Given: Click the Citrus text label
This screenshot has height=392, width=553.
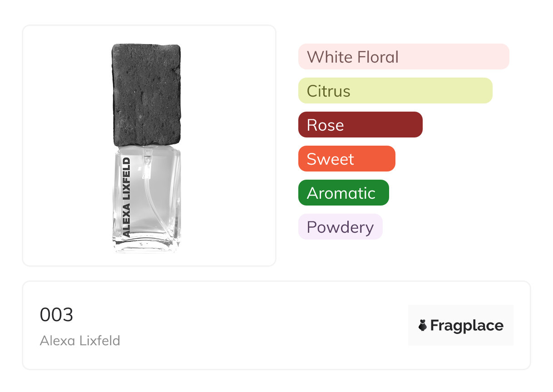Looking at the screenshot, I should [x=328, y=91].
